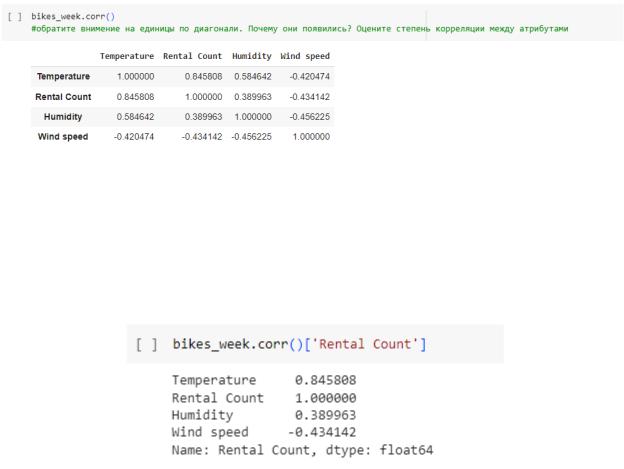Click Humidity row value -0.456225
Screen dimensions: 624x469
click(x=310, y=117)
